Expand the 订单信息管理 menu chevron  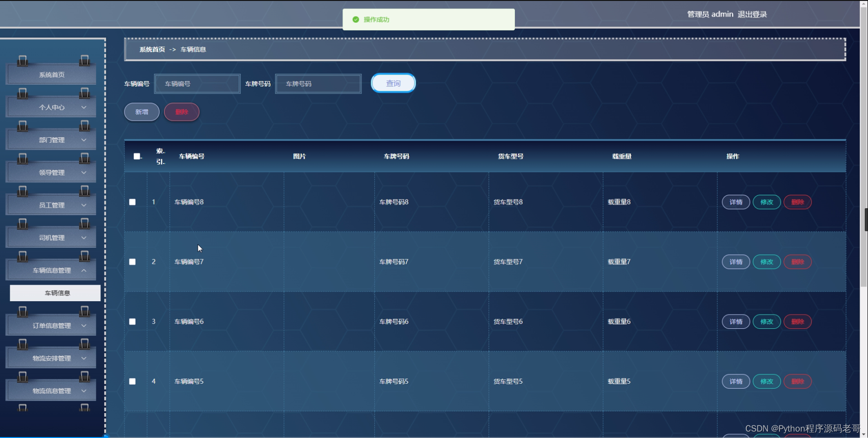tap(84, 326)
